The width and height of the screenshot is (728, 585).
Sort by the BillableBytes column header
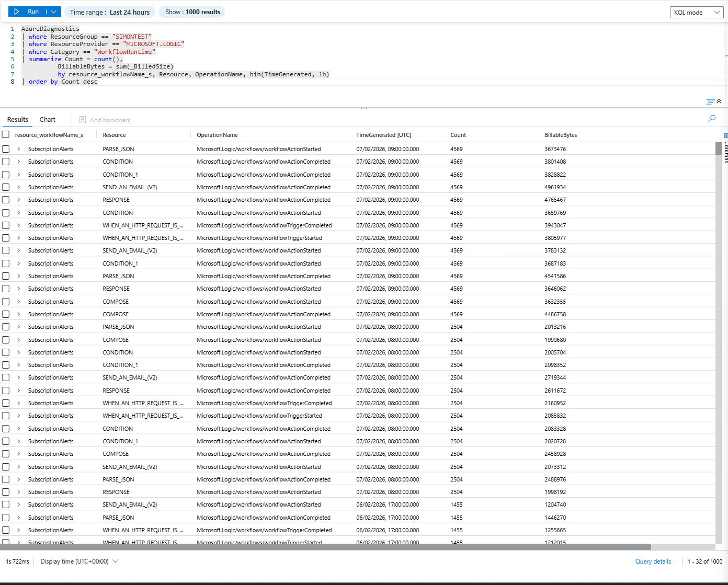pos(561,135)
